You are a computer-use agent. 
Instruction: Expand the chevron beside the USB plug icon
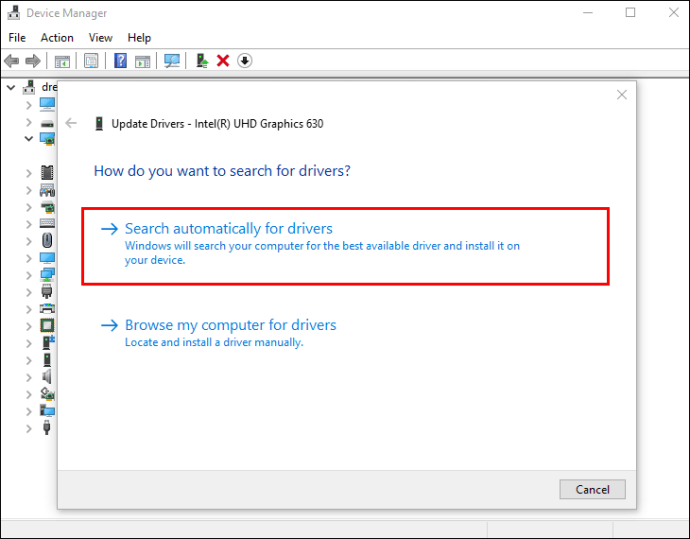coord(29,429)
